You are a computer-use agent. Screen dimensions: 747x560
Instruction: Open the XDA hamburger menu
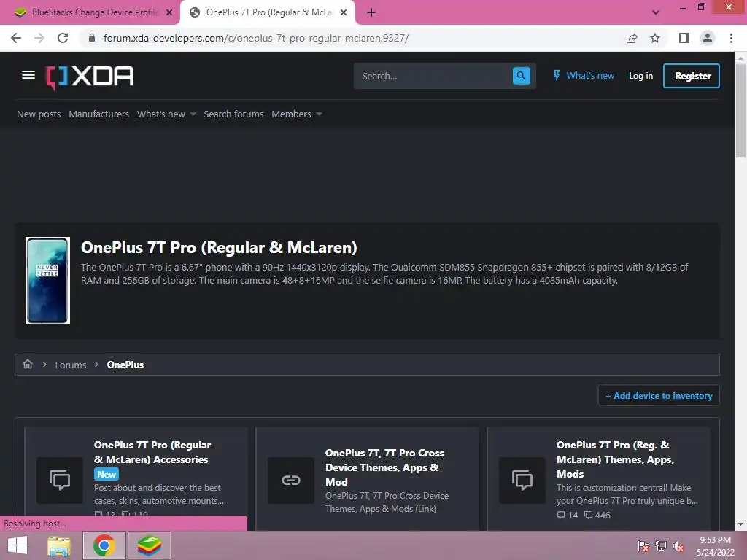pos(28,75)
